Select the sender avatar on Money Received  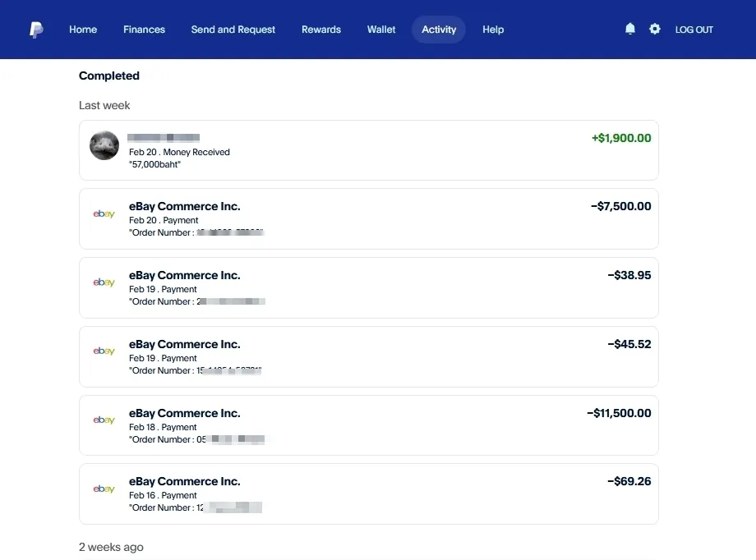coord(104,145)
